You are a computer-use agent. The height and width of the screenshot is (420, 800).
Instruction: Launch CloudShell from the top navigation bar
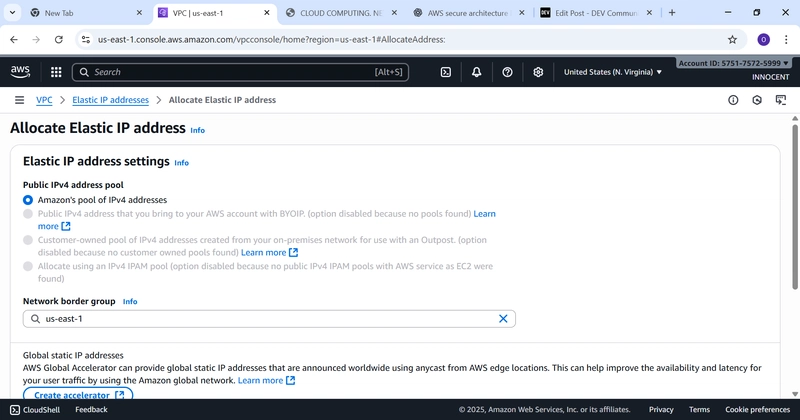click(x=445, y=72)
